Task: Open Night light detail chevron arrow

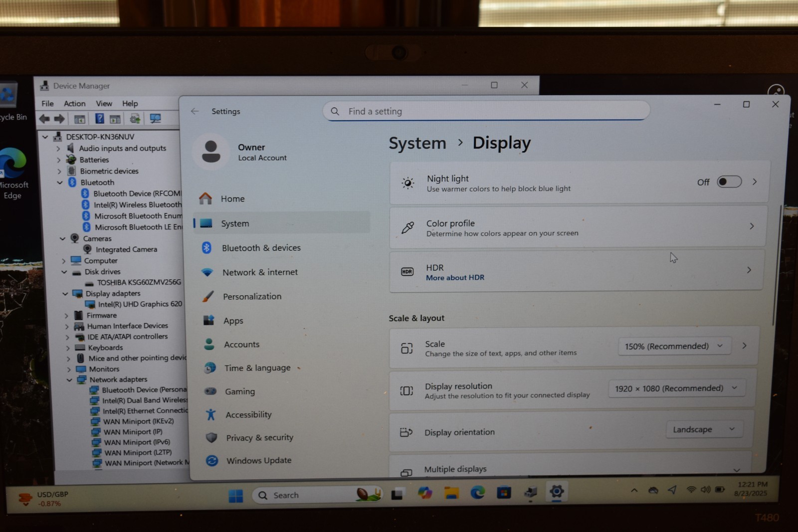Action: click(755, 181)
